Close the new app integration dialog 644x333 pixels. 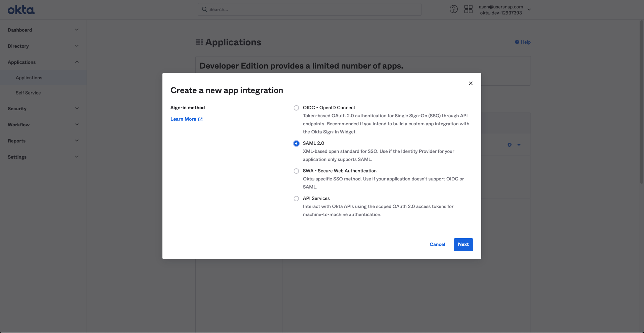(x=470, y=83)
